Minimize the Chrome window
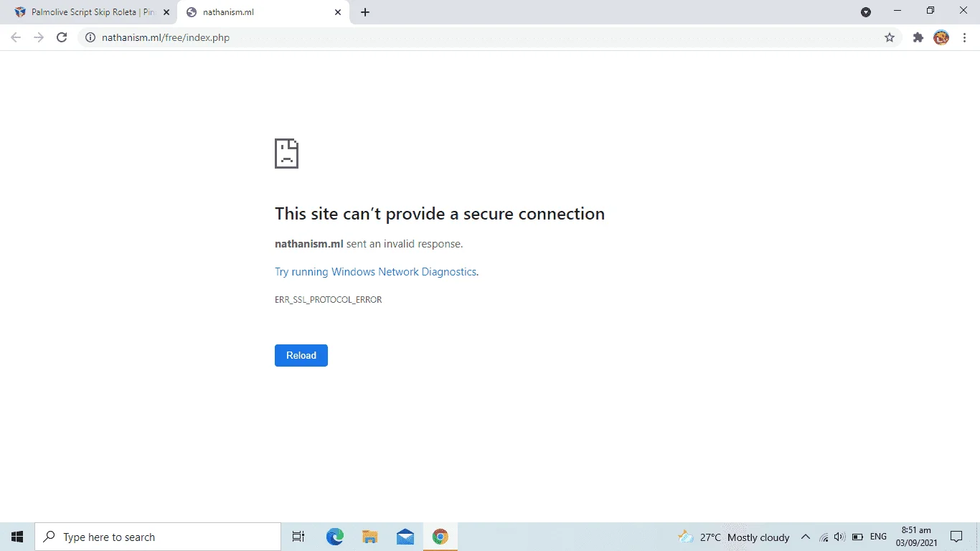980x551 pixels. click(897, 11)
